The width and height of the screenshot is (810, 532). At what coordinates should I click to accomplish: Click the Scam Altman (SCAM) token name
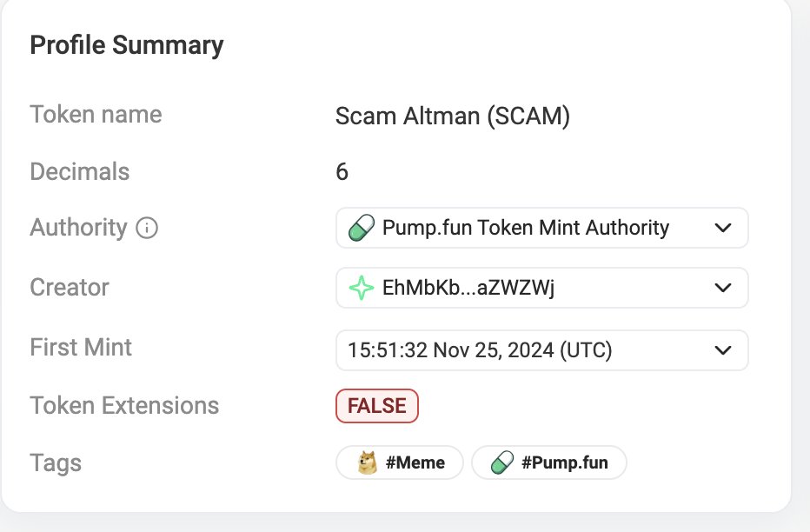coord(453,116)
